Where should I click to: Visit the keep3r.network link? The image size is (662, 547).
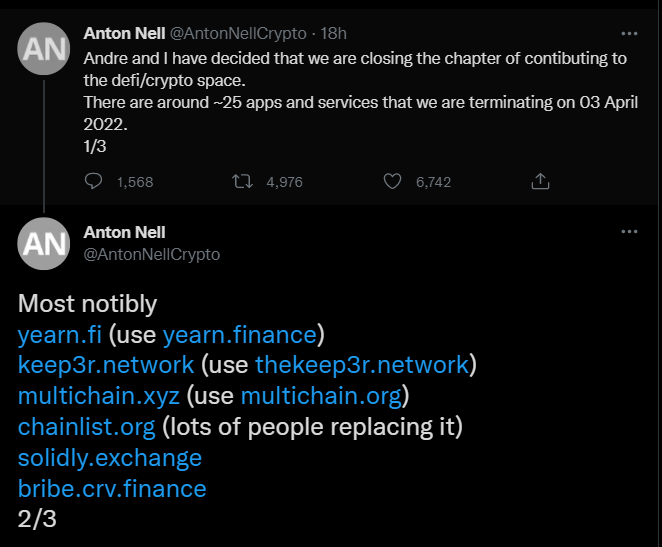click(x=106, y=365)
